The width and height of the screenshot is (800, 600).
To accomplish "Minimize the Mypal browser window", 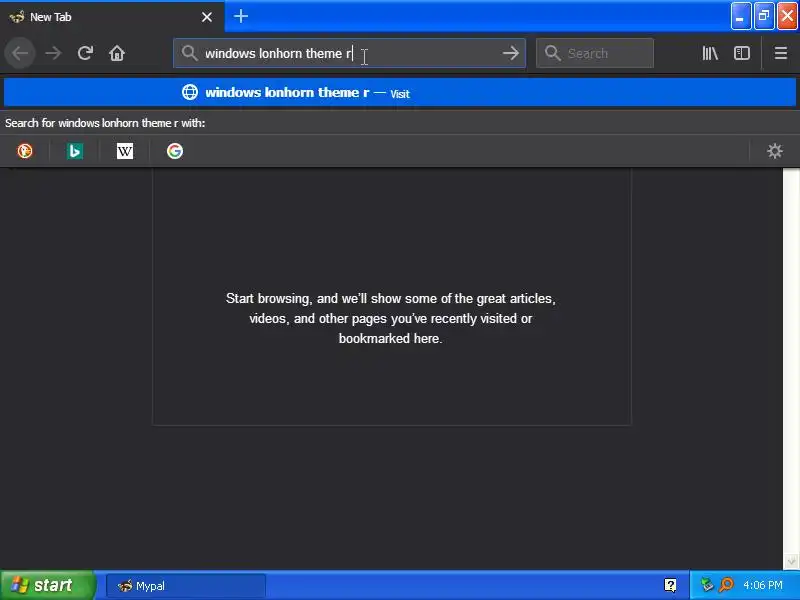I will [x=740, y=16].
